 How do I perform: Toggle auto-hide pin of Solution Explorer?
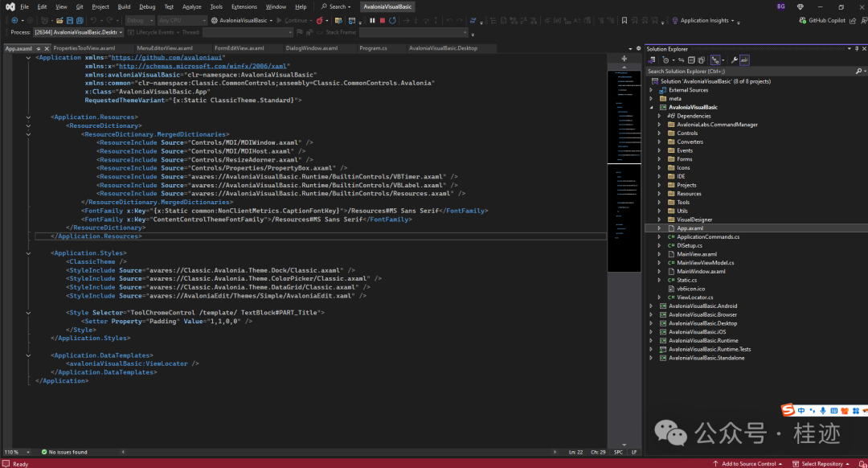pos(857,49)
